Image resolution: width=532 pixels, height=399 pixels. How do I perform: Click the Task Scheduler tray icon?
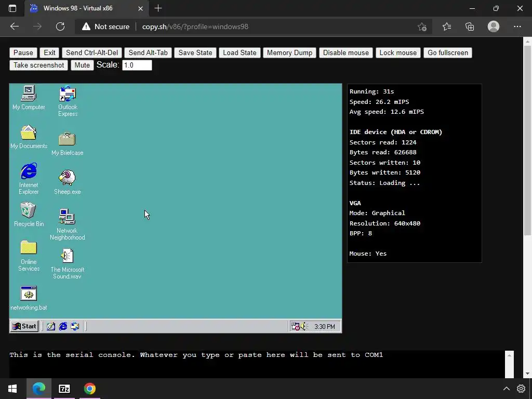click(x=295, y=326)
